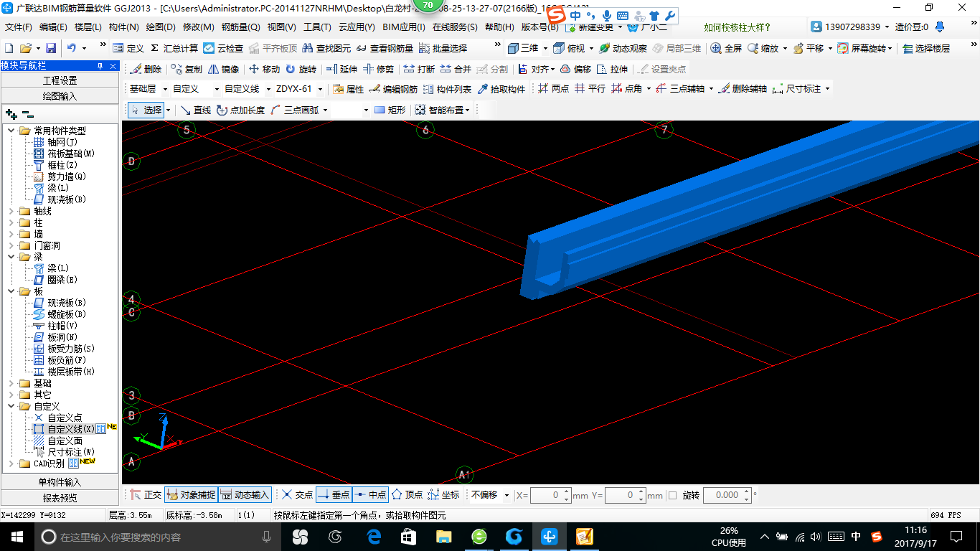The width and height of the screenshot is (980, 551).
Task: Collapse the 常用构件类型 tree node
Action: coord(11,131)
